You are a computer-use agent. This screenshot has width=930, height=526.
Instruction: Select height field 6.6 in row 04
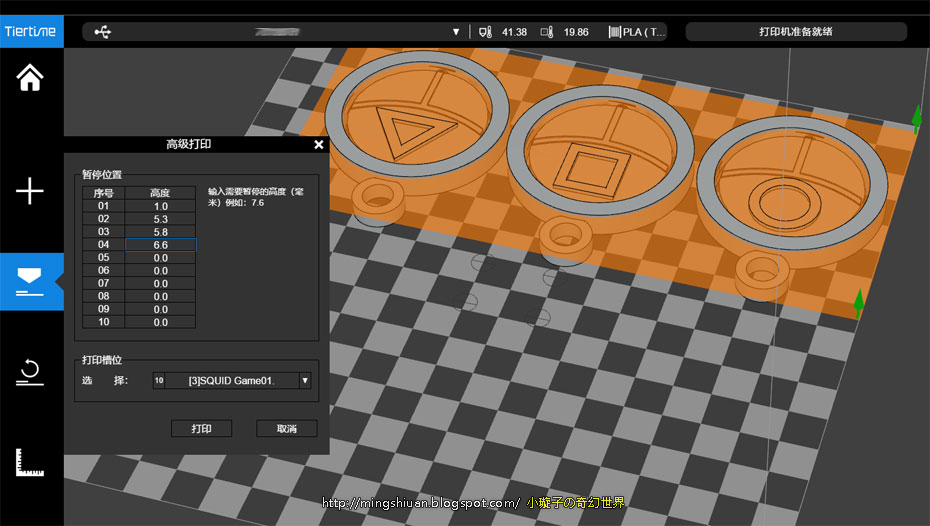click(160, 245)
